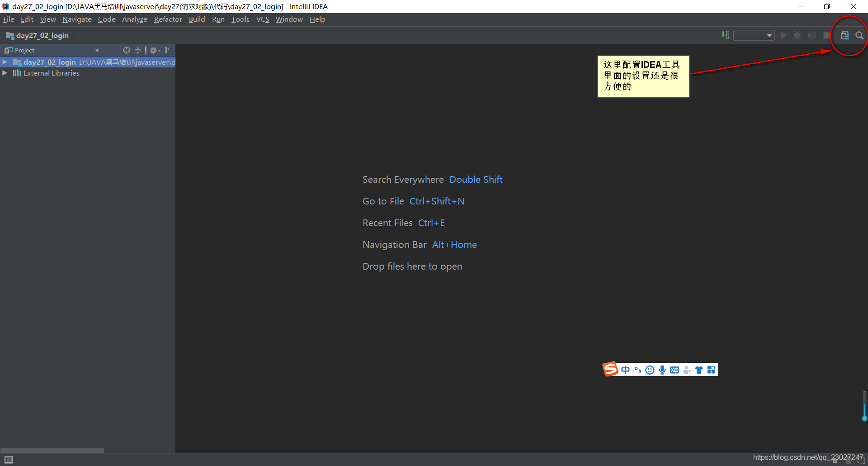Open the File menu

pyautogui.click(x=9, y=19)
